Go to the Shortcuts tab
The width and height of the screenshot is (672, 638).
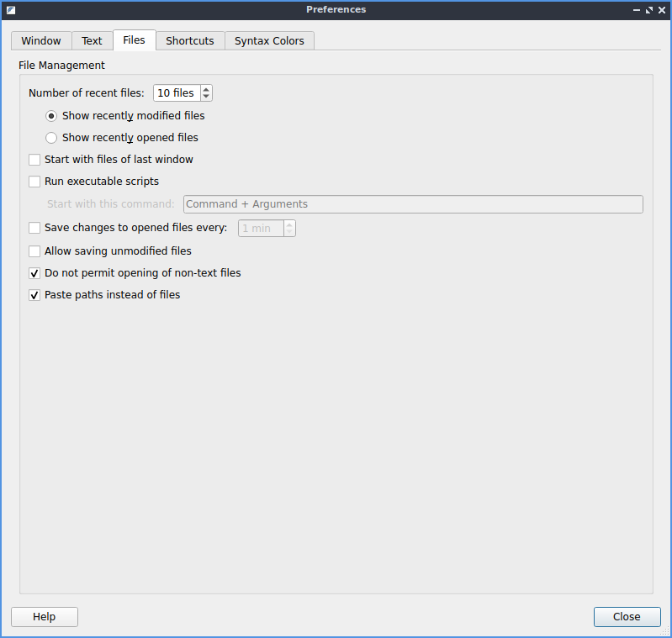[x=189, y=41]
